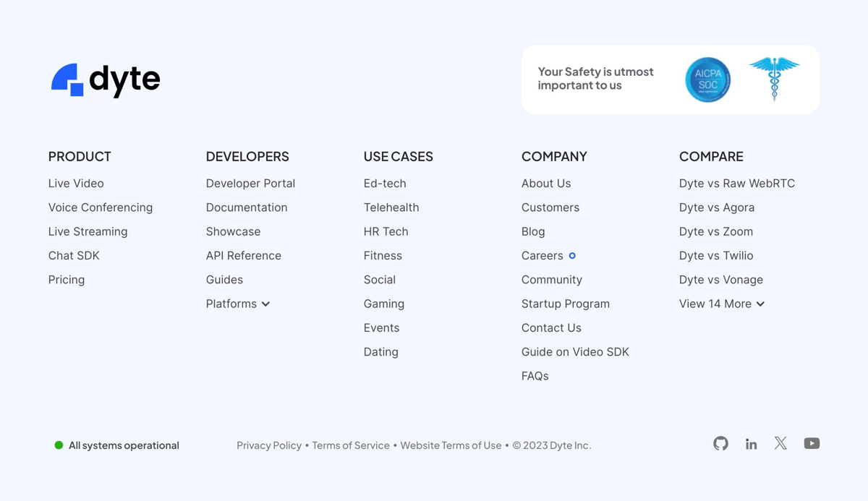Screen dimensions: 868x501
Task: Open the Terms of Service link
Action: (351, 445)
